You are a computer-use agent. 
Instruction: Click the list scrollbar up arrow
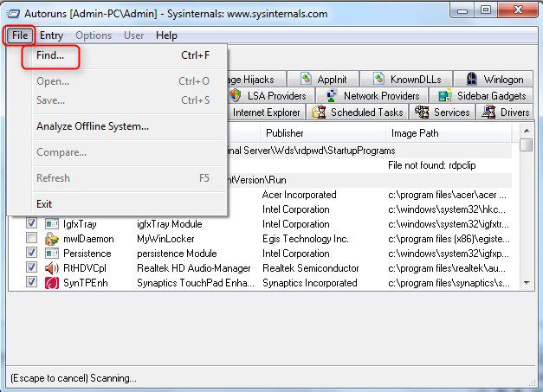527,131
